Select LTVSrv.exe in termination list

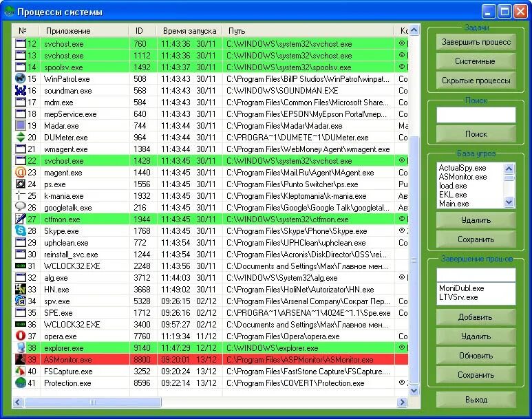click(458, 297)
